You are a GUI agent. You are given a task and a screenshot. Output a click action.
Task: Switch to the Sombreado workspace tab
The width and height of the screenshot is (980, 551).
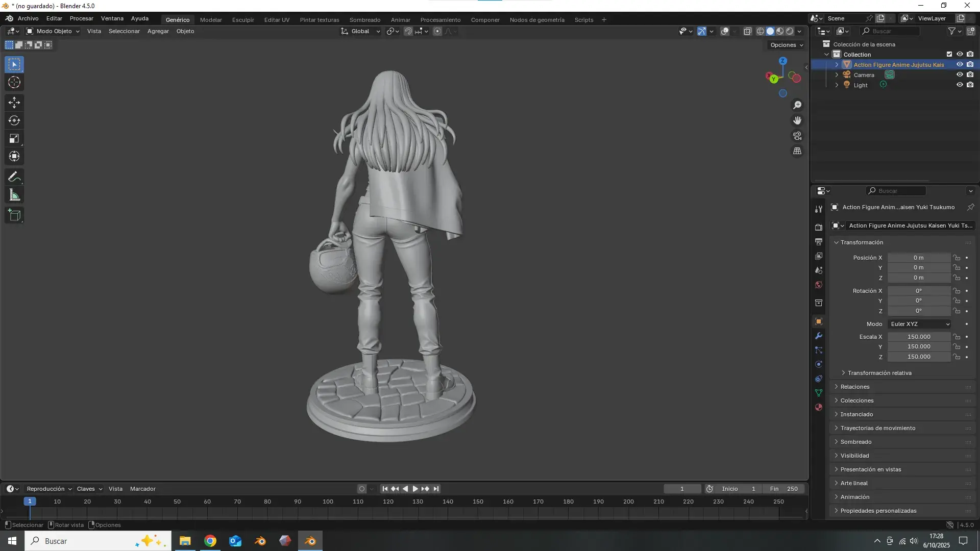pos(364,20)
